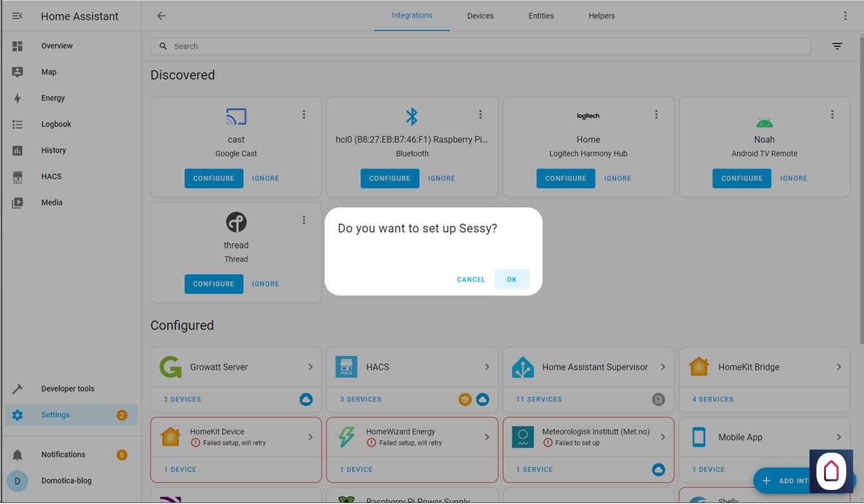Viewport: 864px width, 504px height.
Task: Expand the Home Assistant Supervisor chevron
Action: pyautogui.click(x=663, y=367)
